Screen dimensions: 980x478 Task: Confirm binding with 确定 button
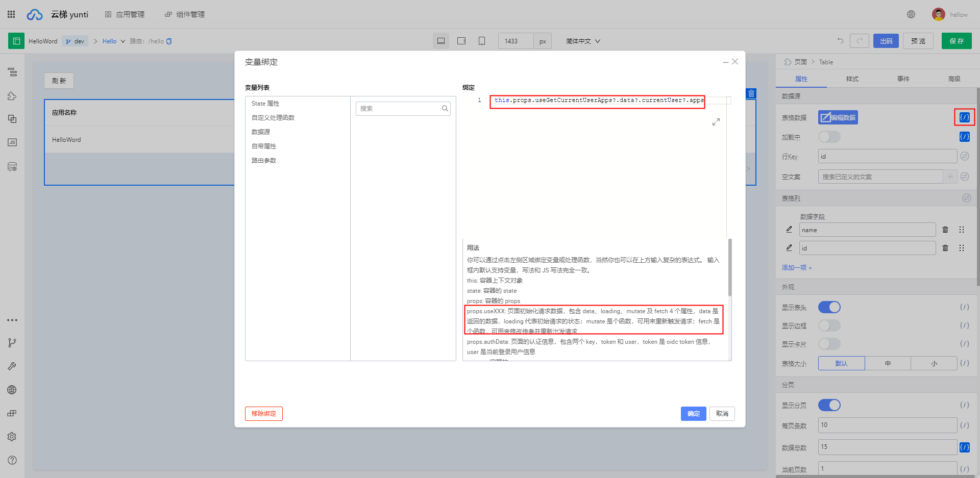tap(694, 414)
